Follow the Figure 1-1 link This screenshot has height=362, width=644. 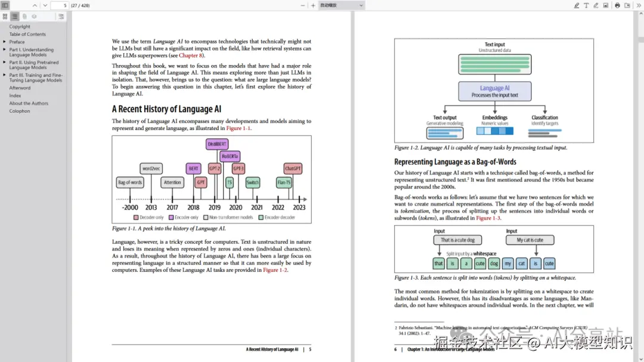[x=238, y=128]
